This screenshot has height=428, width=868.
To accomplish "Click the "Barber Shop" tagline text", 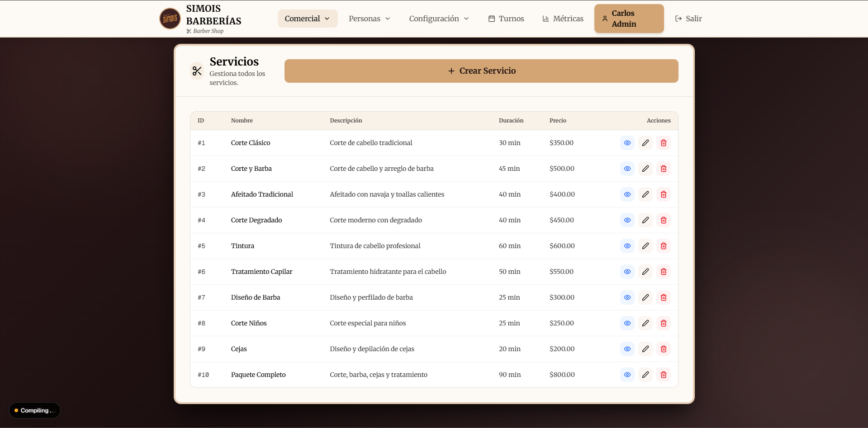I will (208, 31).
